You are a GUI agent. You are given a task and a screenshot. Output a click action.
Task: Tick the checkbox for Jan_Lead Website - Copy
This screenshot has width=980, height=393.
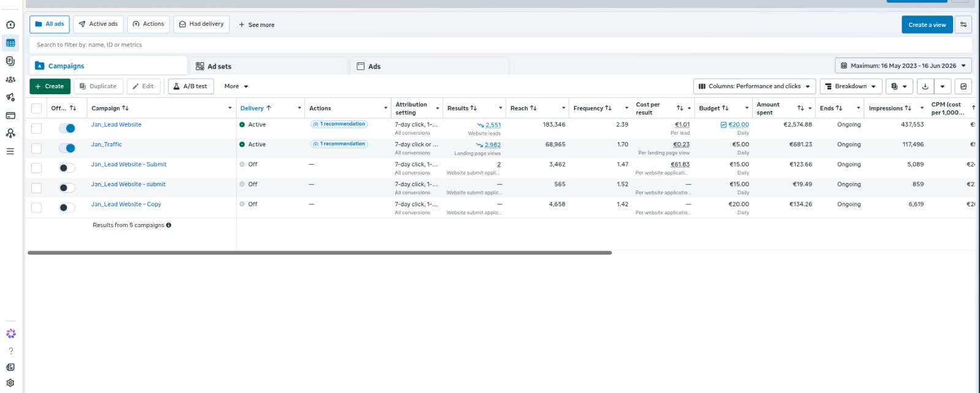37,208
